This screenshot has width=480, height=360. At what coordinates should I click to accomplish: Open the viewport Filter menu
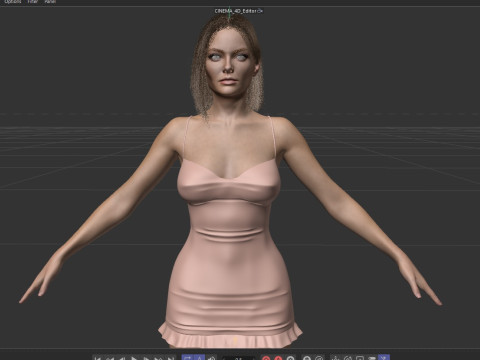click(x=32, y=2)
